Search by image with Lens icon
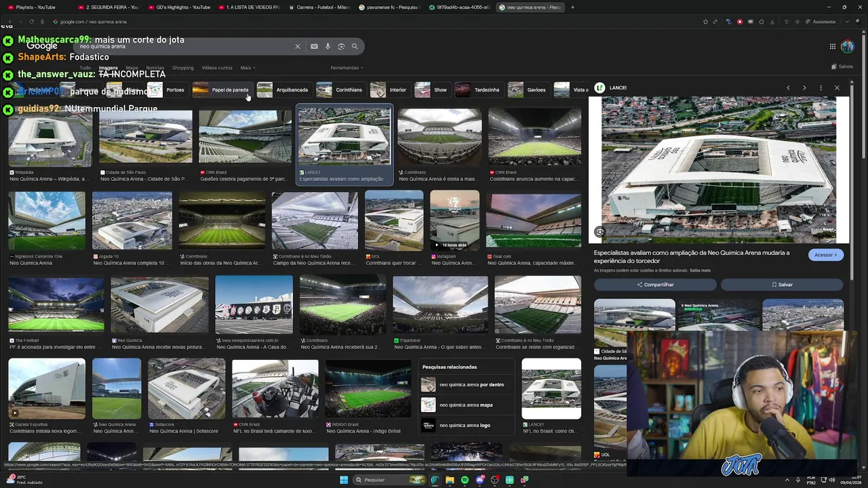868x488 pixels. click(x=341, y=46)
